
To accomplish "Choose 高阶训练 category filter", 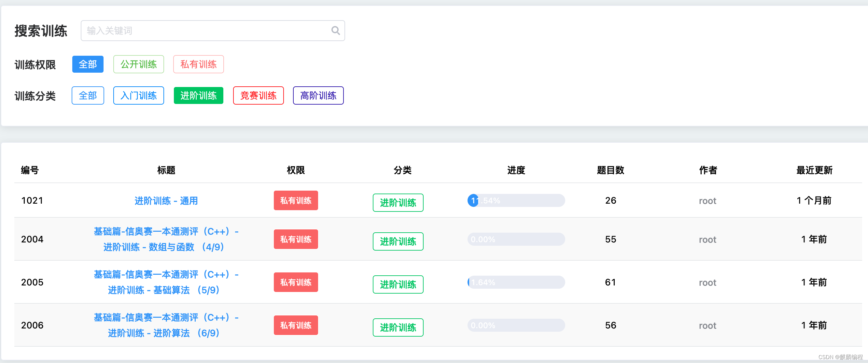I will tap(318, 95).
